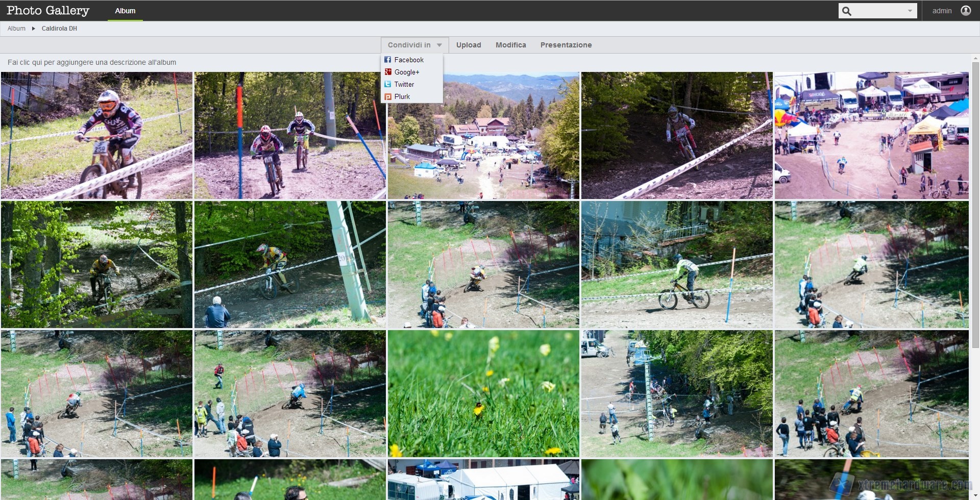Click the Twitter bird icon
Image resolution: width=980 pixels, height=500 pixels.
point(387,84)
